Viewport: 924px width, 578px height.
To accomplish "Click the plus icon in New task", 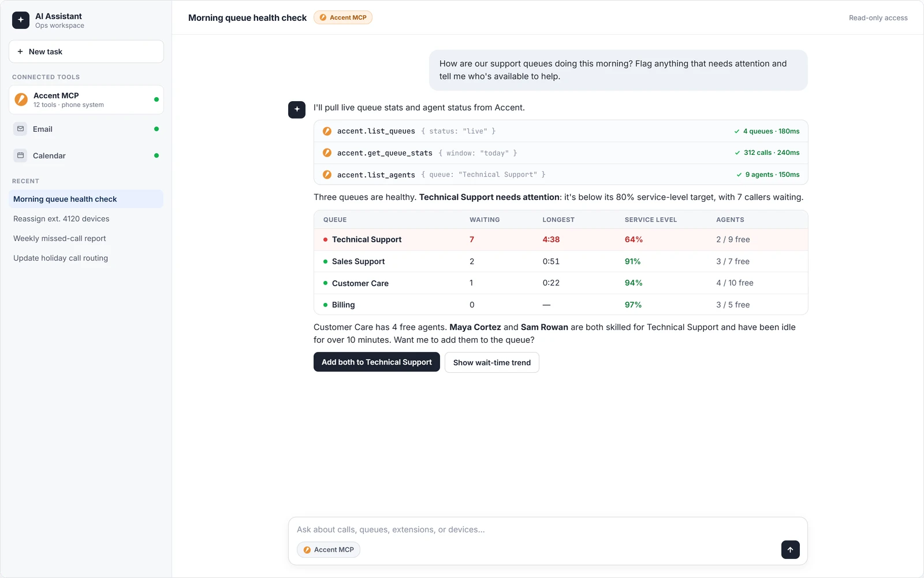I will (x=20, y=51).
